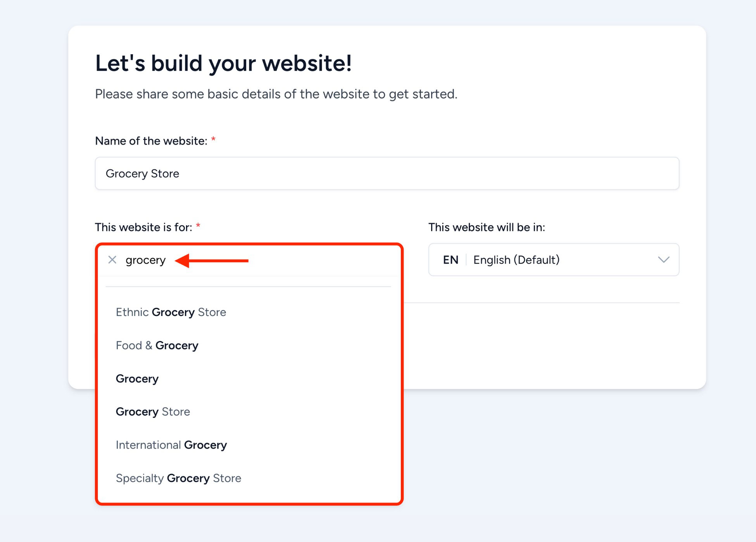Screen dimensions: 756x542
Task: Click the 'This website will be in:' label
Action: [x=487, y=228]
